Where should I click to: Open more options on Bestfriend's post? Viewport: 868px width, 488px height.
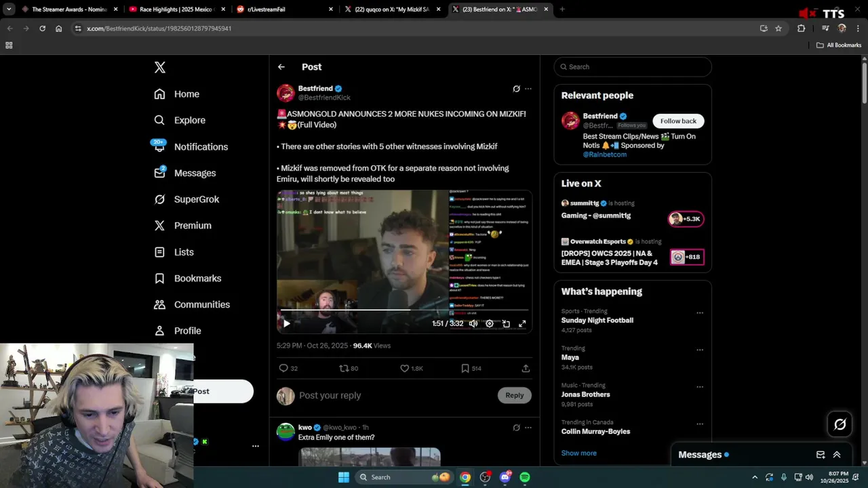coord(528,89)
